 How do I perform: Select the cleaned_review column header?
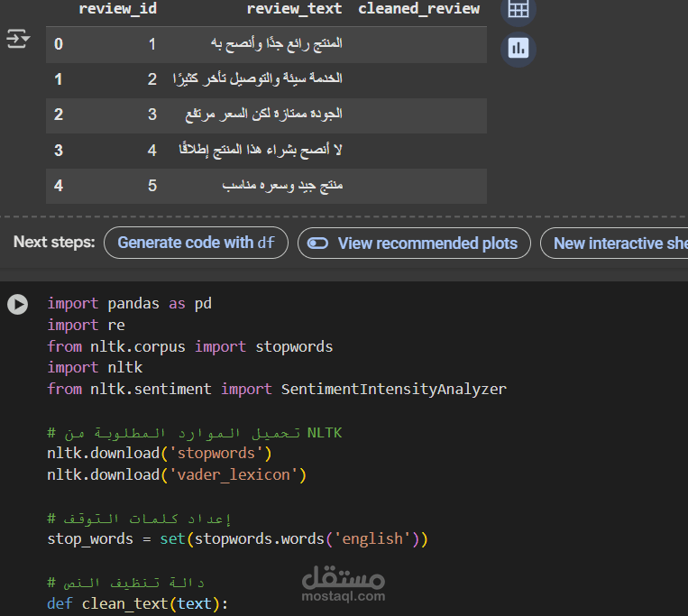[419, 9]
